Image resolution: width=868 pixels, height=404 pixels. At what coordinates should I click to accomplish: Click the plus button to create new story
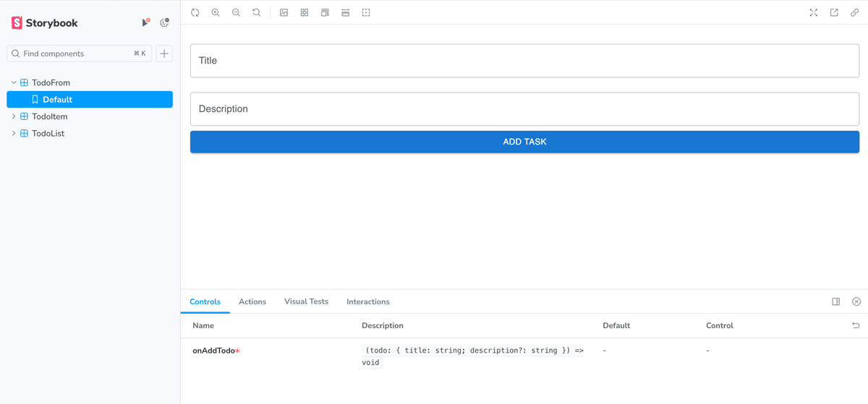click(164, 53)
